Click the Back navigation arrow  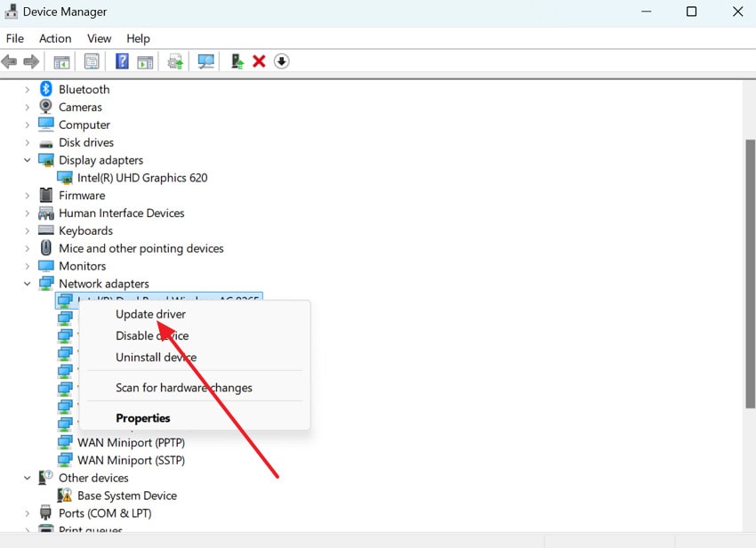pyautogui.click(x=10, y=60)
